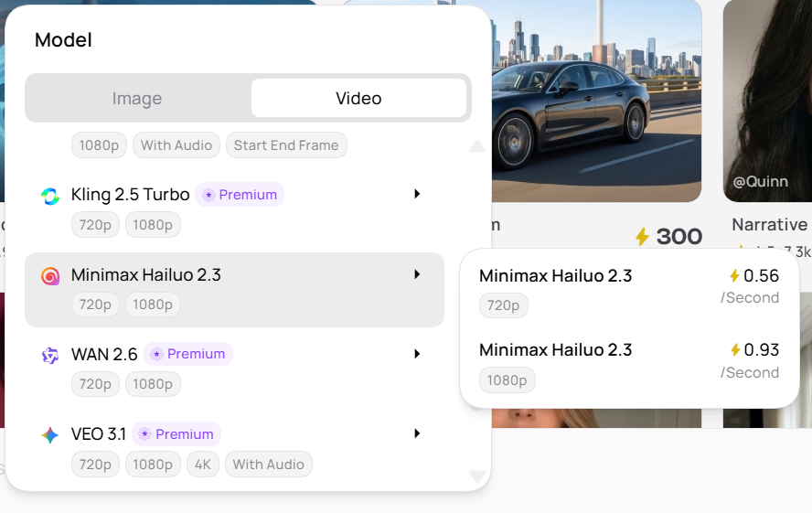Click the Premium badge next to VEO 3.1
Image resolution: width=812 pixels, height=513 pixels.
pyautogui.click(x=176, y=433)
